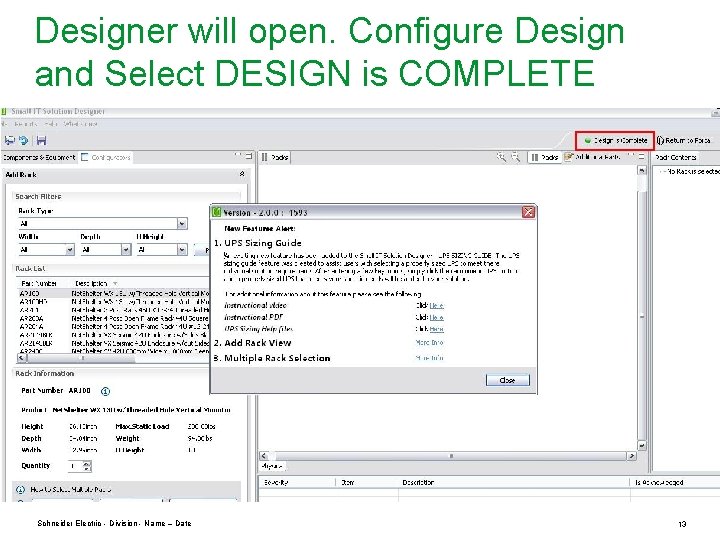Click rack view vertical scrollbar down arrow
The width and height of the screenshot is (720, 540).
[641, 445]
